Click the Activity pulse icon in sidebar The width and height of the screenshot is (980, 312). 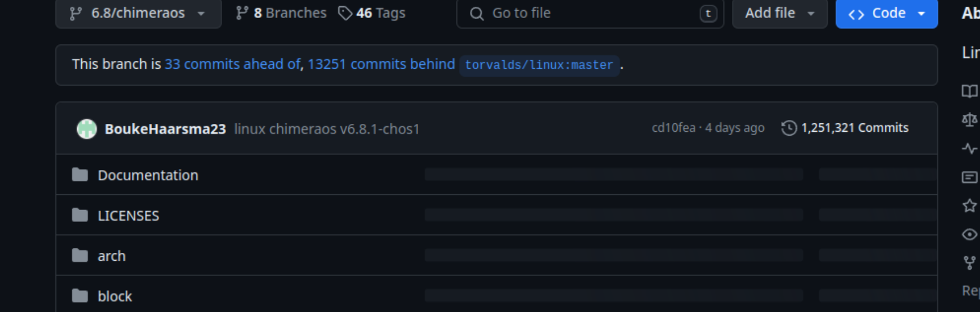tap(969, 149)
